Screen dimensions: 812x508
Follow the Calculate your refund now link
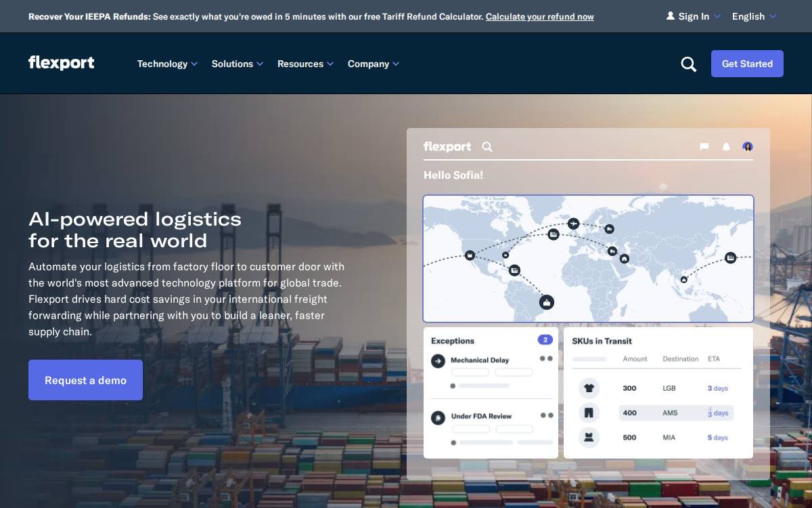point(540,16)
